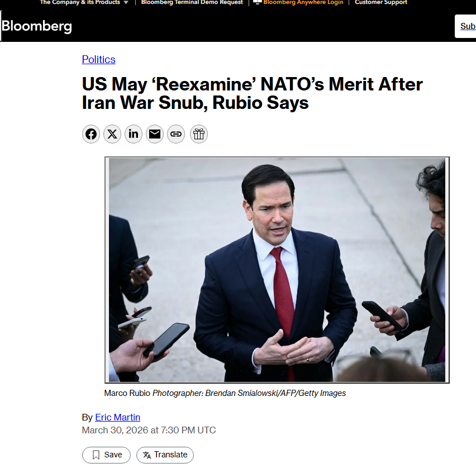Click the bookmark icon in Save

pos(96,455)
